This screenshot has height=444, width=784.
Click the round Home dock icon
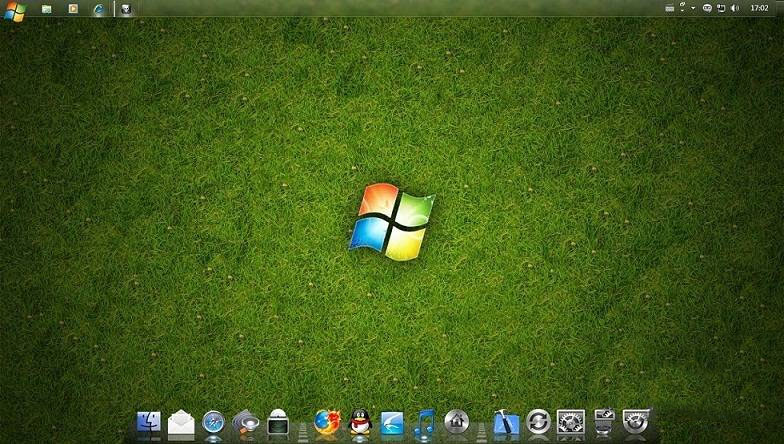click(x=456, y=422)
